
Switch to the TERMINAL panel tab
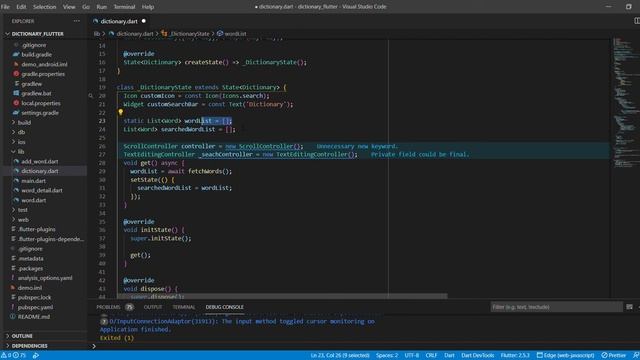click(183, 307)
